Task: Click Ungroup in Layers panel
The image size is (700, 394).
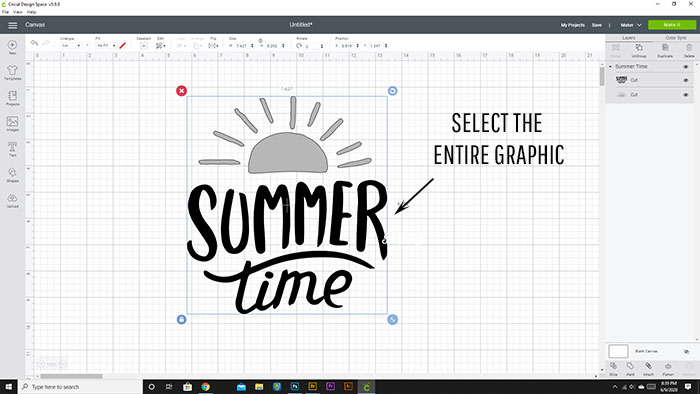Action: click(x=639, y=50)
